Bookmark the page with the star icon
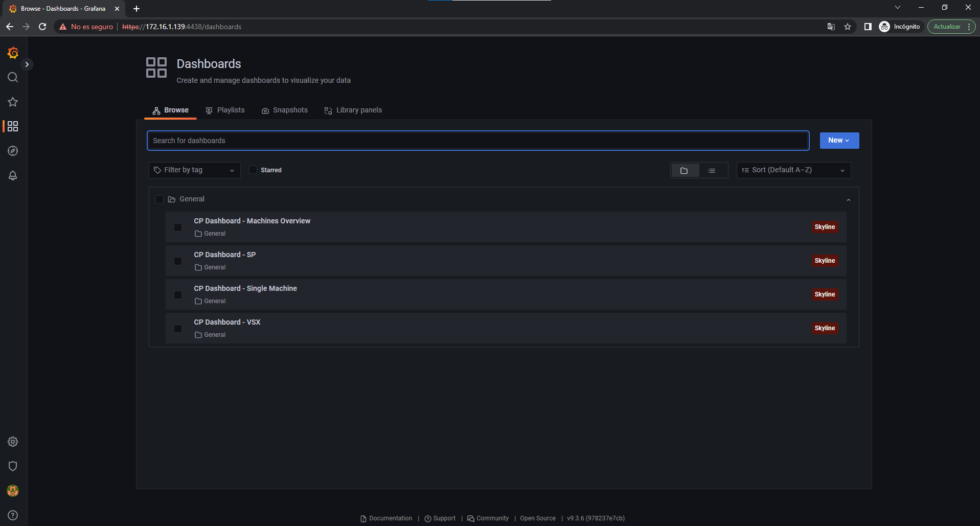The height and width of the screenshot is (526, 980). pyautogui.click(x=848, y=27)
